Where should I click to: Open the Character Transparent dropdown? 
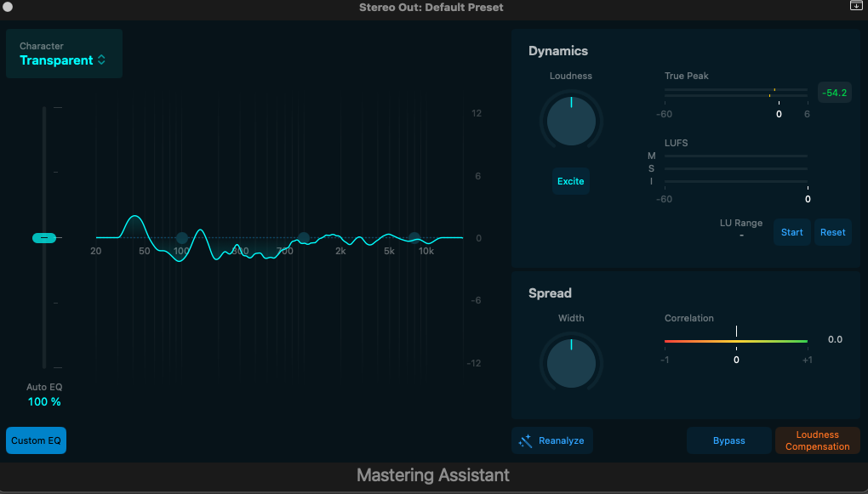(63, 54)
